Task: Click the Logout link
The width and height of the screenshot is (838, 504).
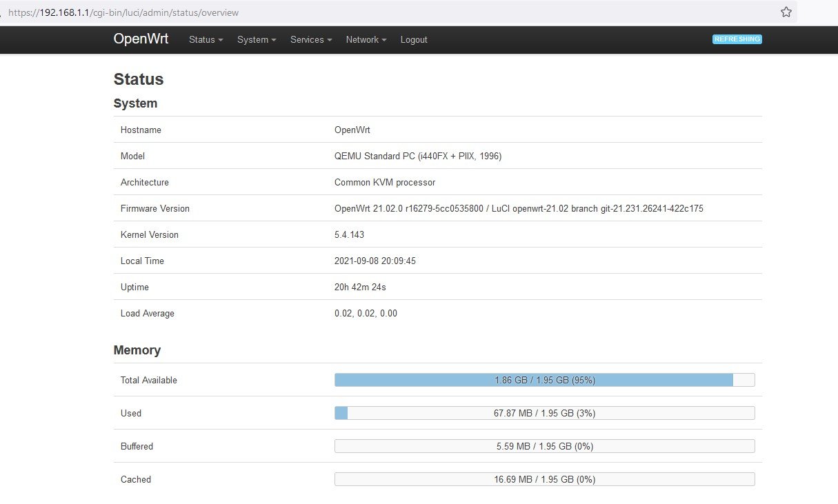Action: 414,40
